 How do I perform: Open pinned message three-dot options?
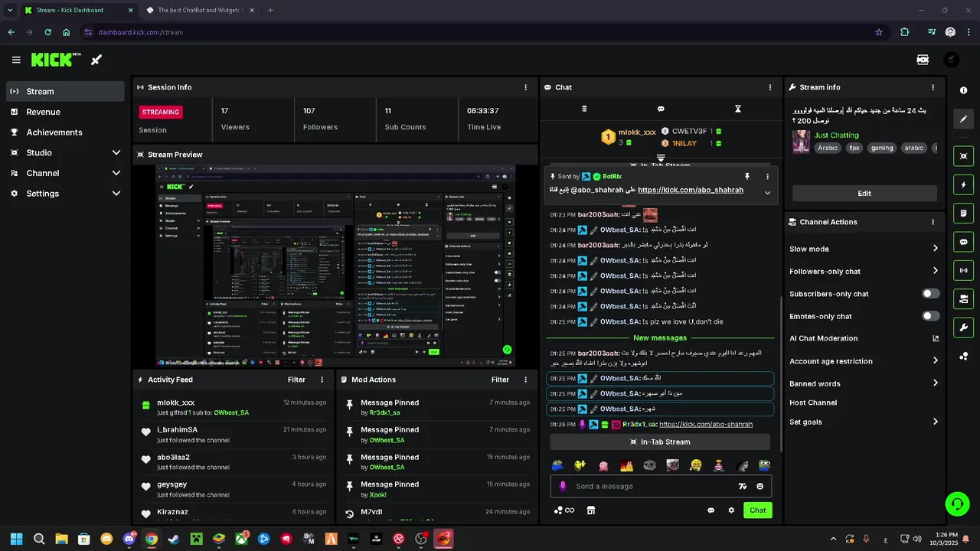pos(767,176)
